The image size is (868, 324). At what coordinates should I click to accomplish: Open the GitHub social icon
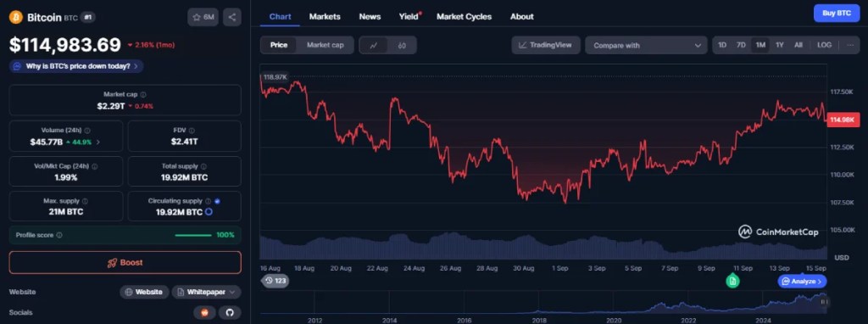tap(231, 312)
